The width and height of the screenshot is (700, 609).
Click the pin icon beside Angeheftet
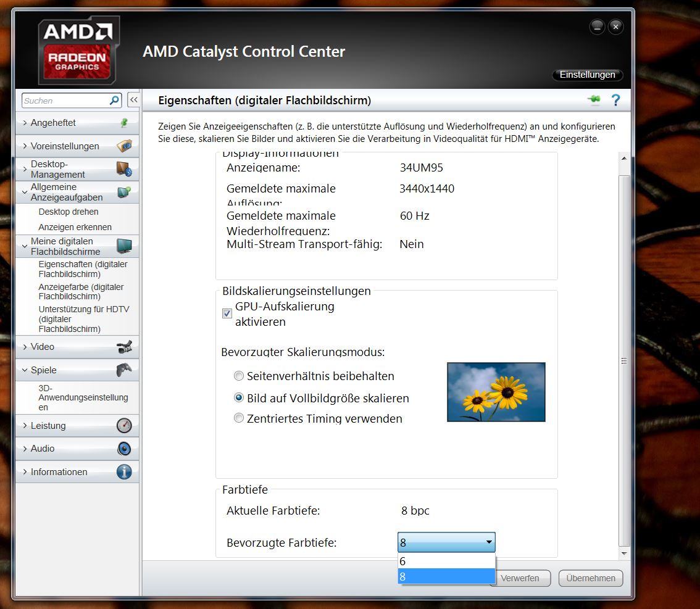124,123
